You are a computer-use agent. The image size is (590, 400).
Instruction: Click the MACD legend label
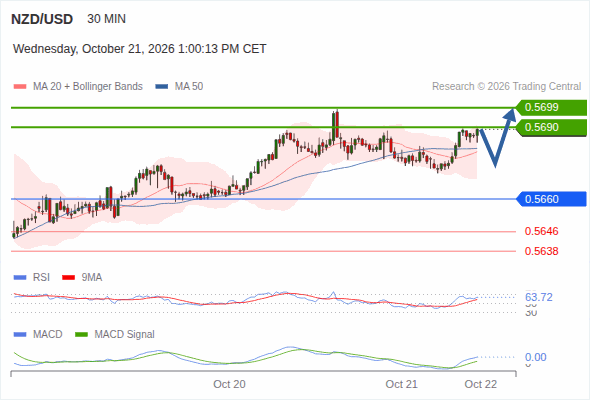[x=47, y=334]
